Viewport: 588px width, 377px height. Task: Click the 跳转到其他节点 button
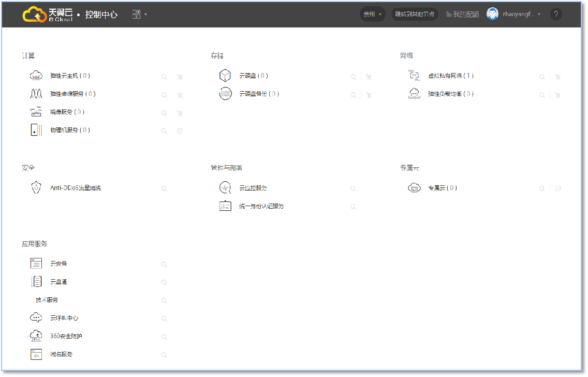click(x=415, y=15)
